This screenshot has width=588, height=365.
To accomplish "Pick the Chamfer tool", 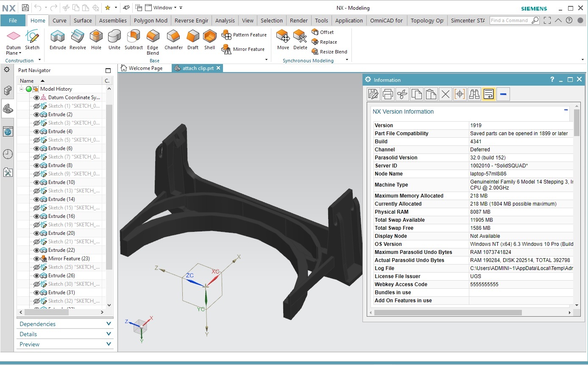I will coord(173,40).
